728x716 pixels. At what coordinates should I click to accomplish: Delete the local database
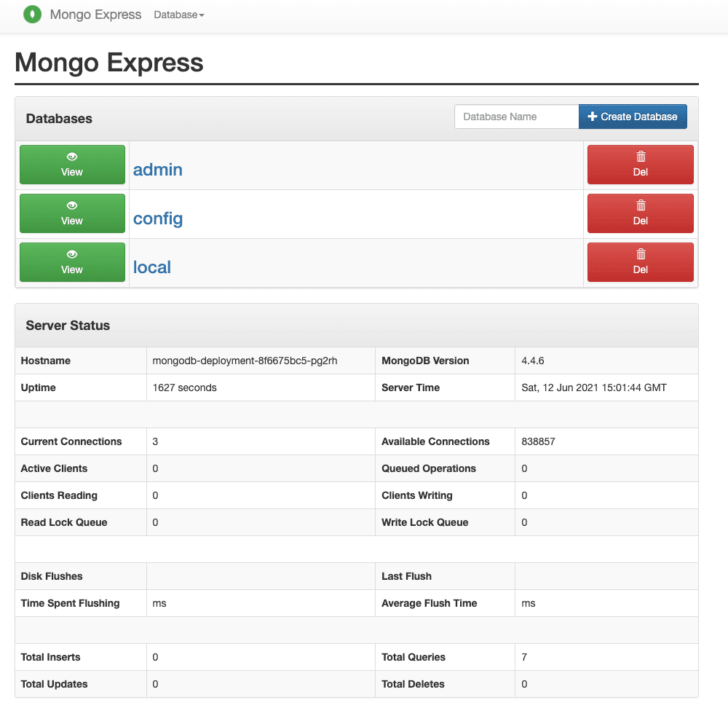[x=640, y=263]
